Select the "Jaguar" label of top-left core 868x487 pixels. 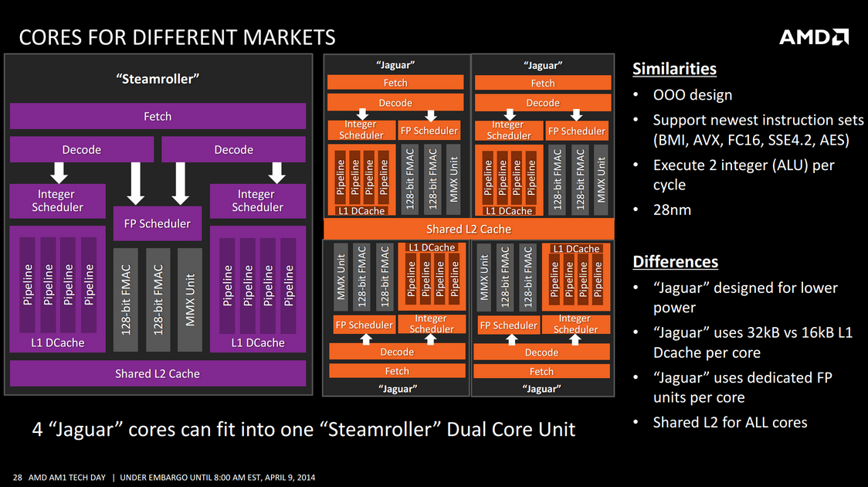[395, 65]
